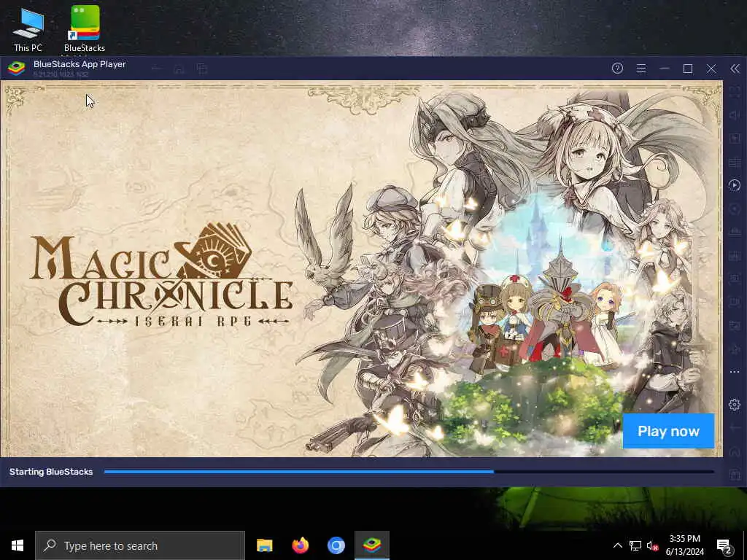The width and height of the screenshot is (747, 560).
Task: Click the recent apps icon at sidebar bottom
Action: pos(734,475)
